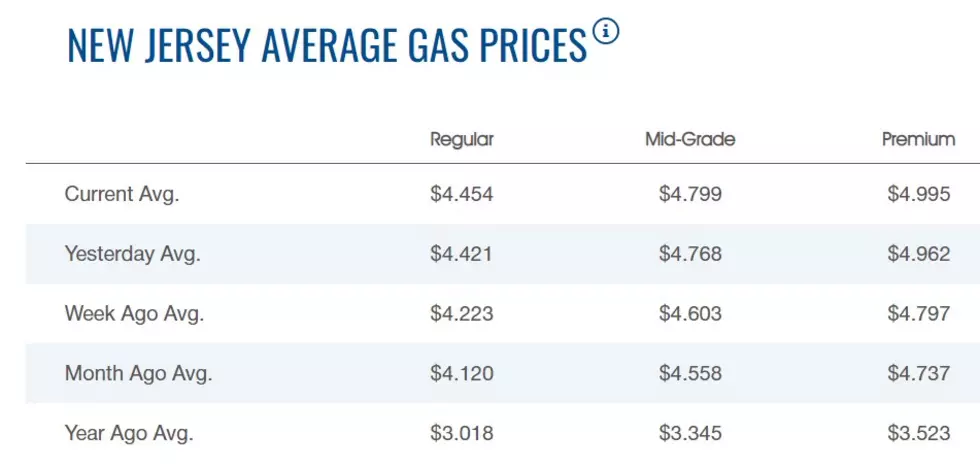980x467 pixels.
Task: Click current regular price $4.454
Action: [462, 194]
